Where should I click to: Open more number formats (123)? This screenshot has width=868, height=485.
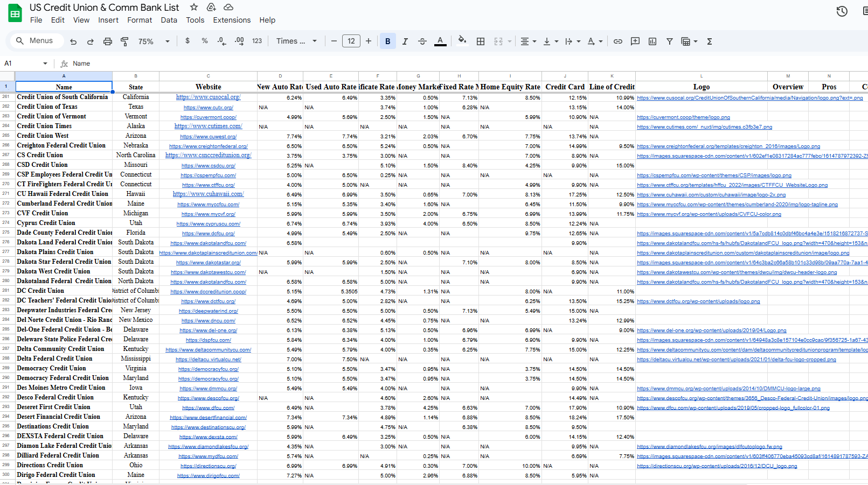pos(257,41)
